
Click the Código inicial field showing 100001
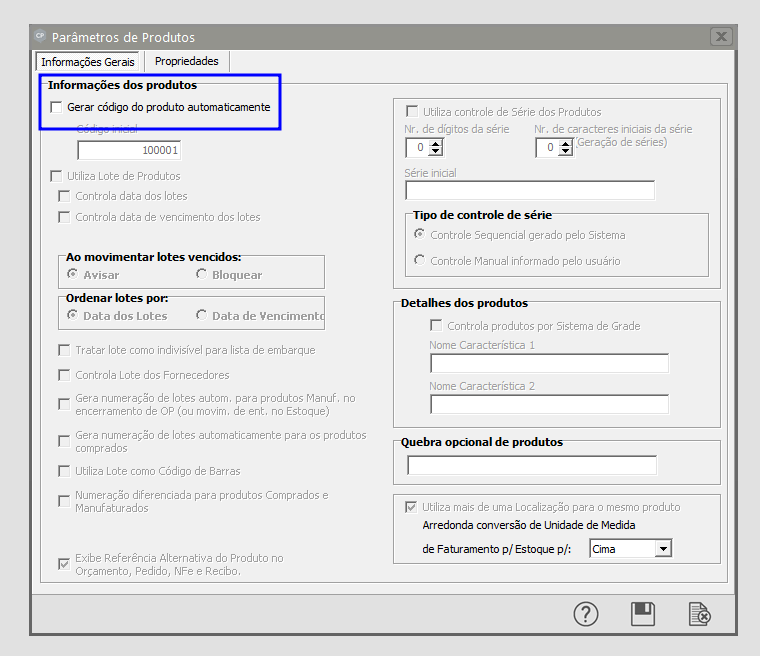tap(129, 150)
